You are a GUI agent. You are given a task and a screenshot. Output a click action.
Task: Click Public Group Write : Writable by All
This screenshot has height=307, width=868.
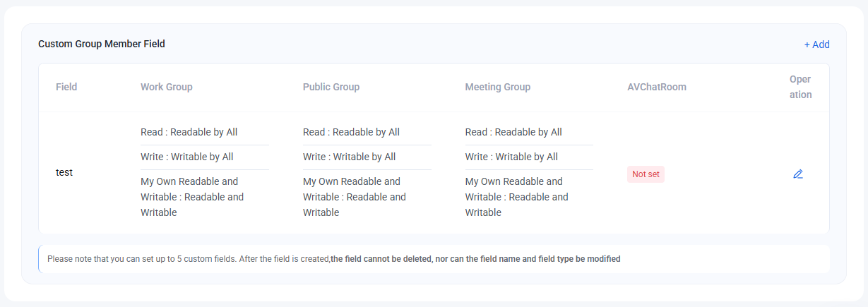tap(349, 157)
